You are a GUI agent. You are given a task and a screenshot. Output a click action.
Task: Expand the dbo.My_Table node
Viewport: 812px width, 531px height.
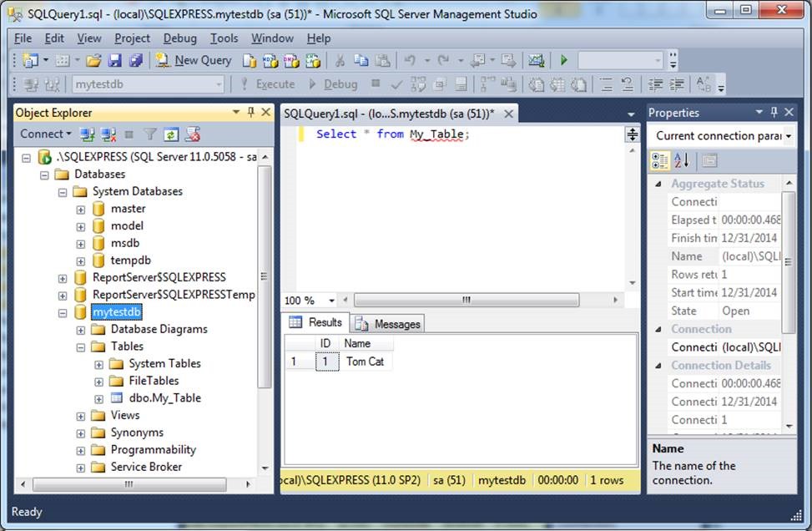click(x=99, y=399)
